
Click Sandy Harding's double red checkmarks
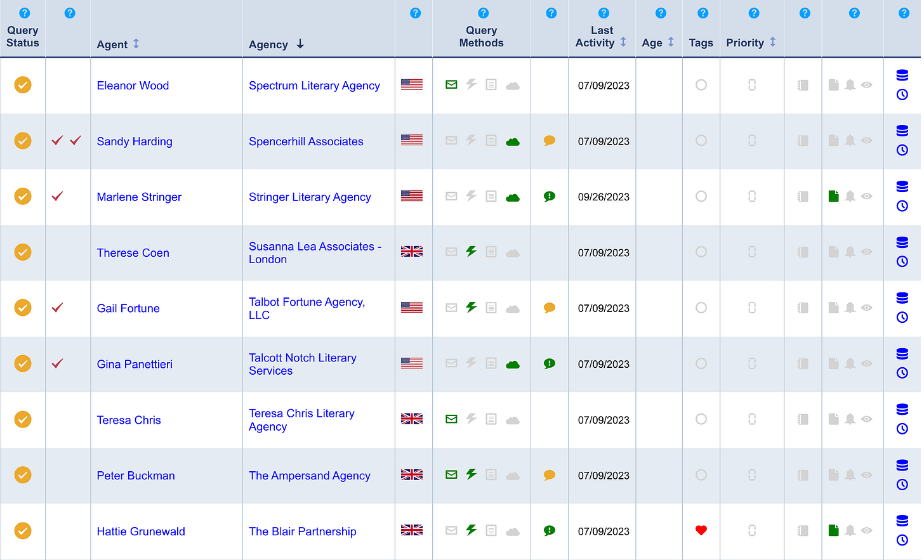pyautogui.click(x=67, y=140)
